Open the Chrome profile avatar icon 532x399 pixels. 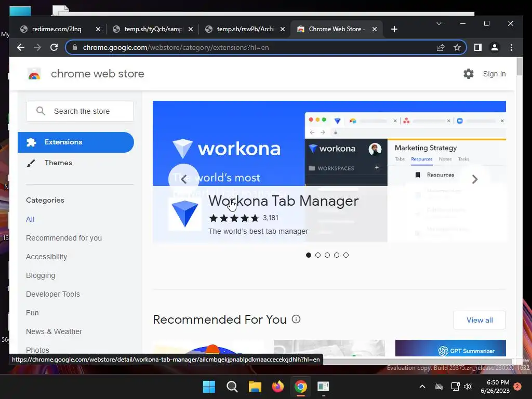click(x=495, y=47)
